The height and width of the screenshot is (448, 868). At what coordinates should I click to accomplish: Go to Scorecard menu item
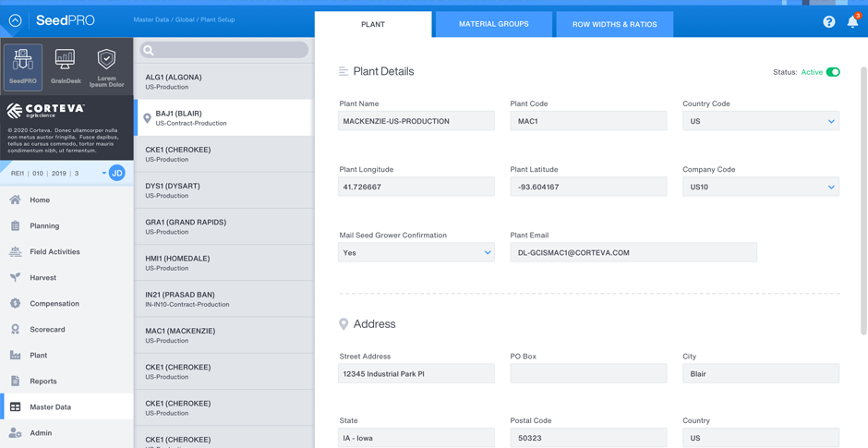(x=66, y=330)
